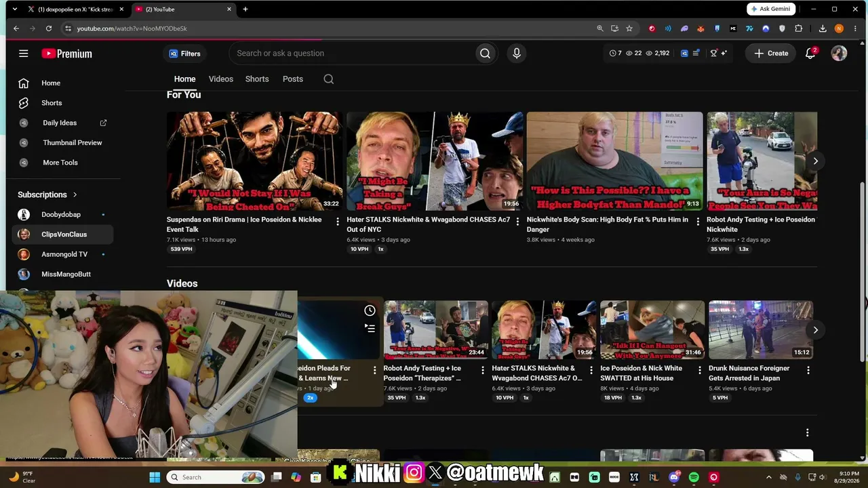Screen dimensions: 868x488
Task: Expand the Subscriptions section
Action: pos(47,195)
